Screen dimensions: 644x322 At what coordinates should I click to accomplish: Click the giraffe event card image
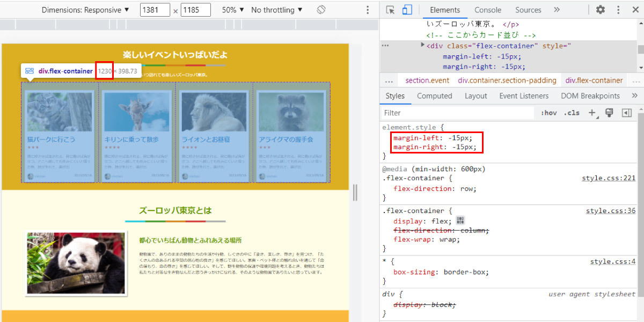point(136,112)
